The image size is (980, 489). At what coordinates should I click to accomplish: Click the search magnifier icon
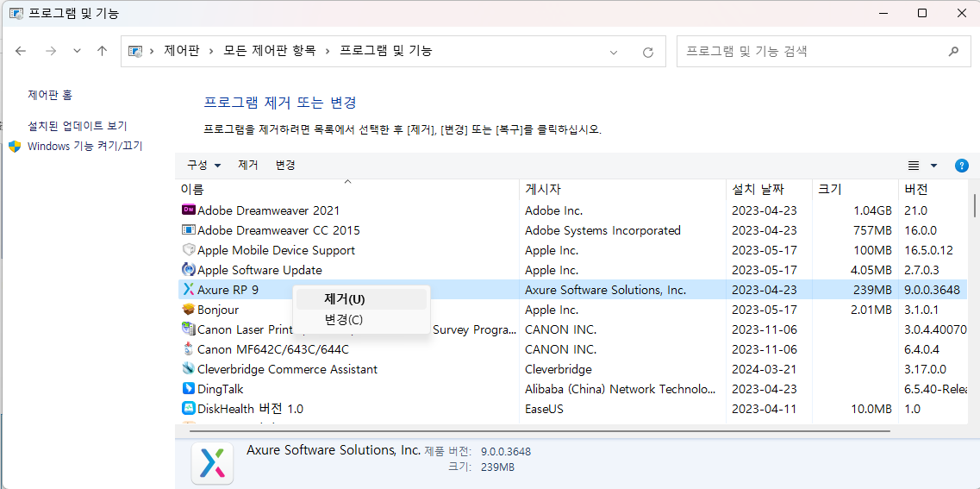(953, 51)
